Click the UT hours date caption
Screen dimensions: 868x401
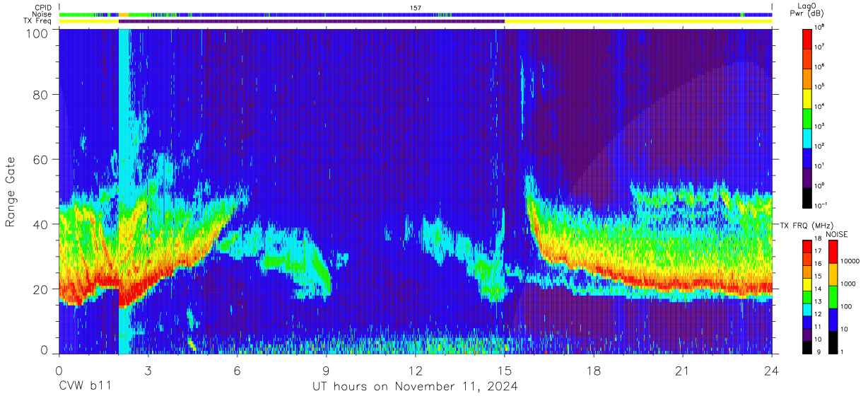(416, 386)
